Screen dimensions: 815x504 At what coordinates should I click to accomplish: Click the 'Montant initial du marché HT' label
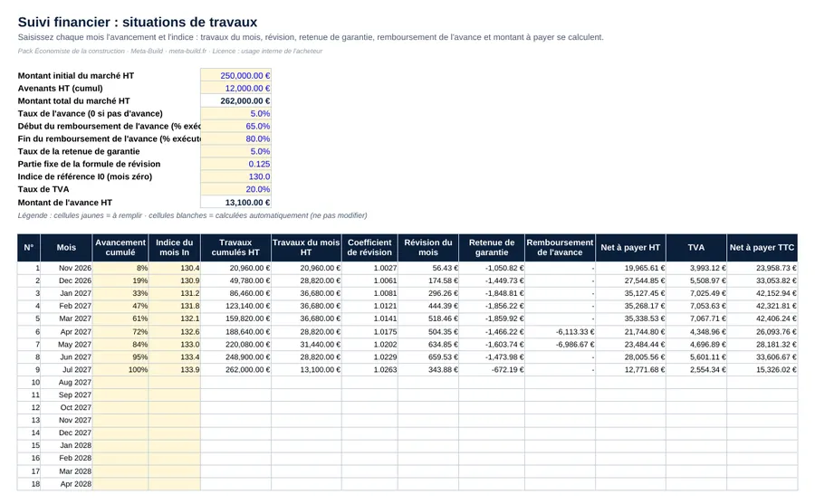[x=76, y=75]
